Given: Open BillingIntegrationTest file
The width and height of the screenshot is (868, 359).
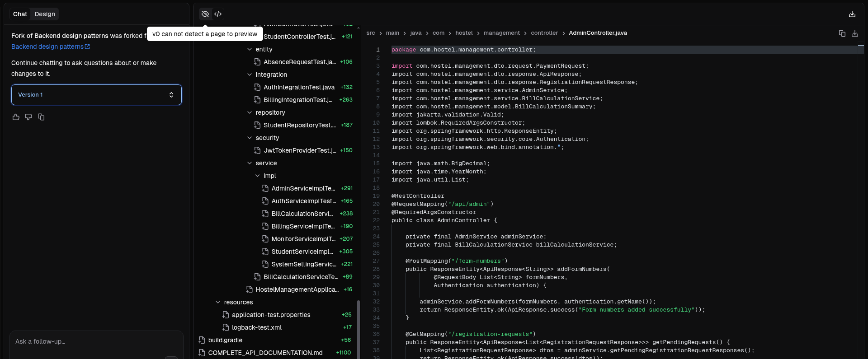Looking at the screenshot, I should click(x=298, y=100).
